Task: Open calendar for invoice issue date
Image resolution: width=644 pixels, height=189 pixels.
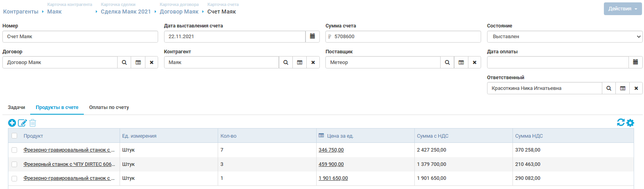Action: pyautogui.click(x=312, y=37)
